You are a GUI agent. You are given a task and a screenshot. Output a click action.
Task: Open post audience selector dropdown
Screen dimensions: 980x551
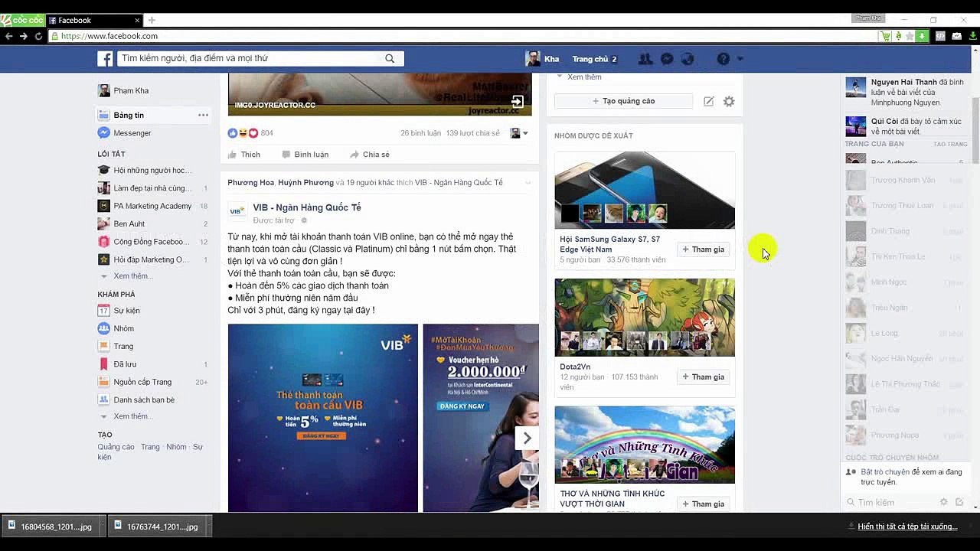(x=520, y=133)
